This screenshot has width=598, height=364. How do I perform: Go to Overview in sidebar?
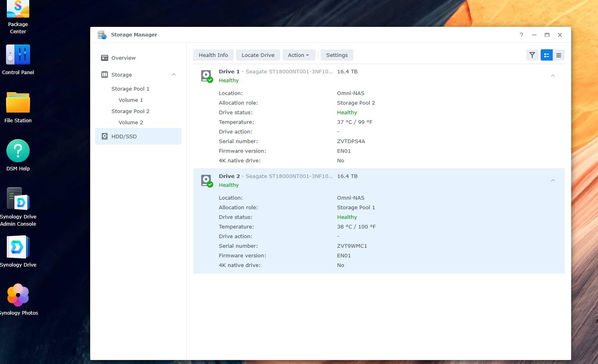123,58
